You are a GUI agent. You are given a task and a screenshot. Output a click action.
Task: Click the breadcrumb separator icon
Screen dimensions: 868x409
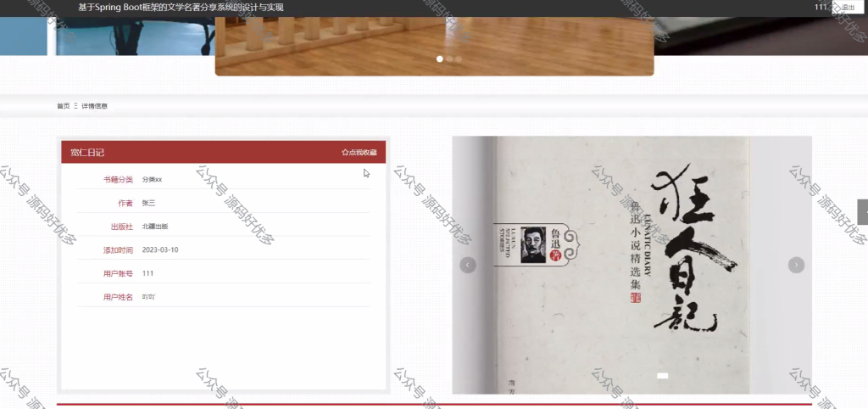click(x=75, y=106)
